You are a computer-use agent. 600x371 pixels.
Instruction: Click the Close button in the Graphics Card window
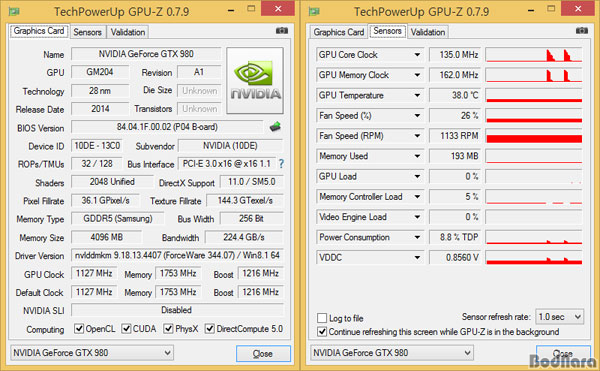[263, 354]
